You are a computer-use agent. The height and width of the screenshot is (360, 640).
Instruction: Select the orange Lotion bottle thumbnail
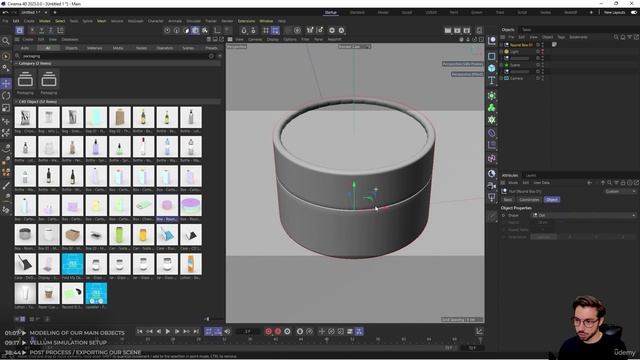pyautogui.click(x=191, y=264)
